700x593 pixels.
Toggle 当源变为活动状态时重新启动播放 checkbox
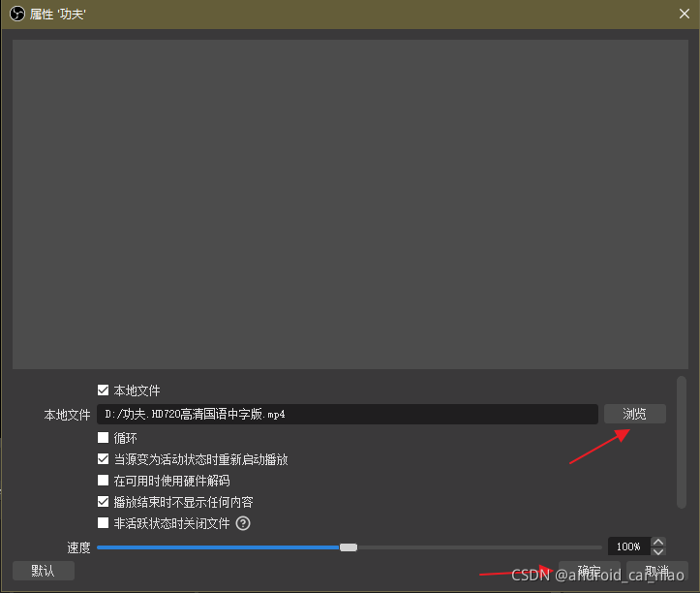pos(104,459)
